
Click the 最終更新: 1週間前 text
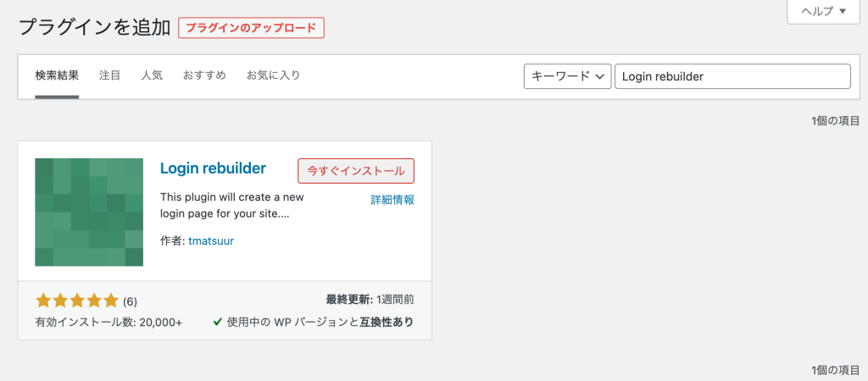coord(370,301)
